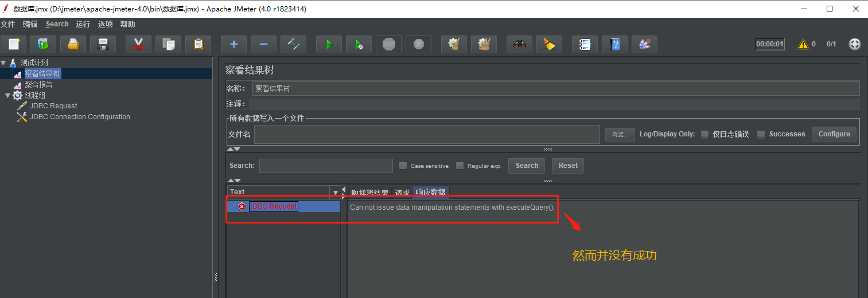Shut down test threads gracefully icon
The image size is (868, 298).
(418, 44)
